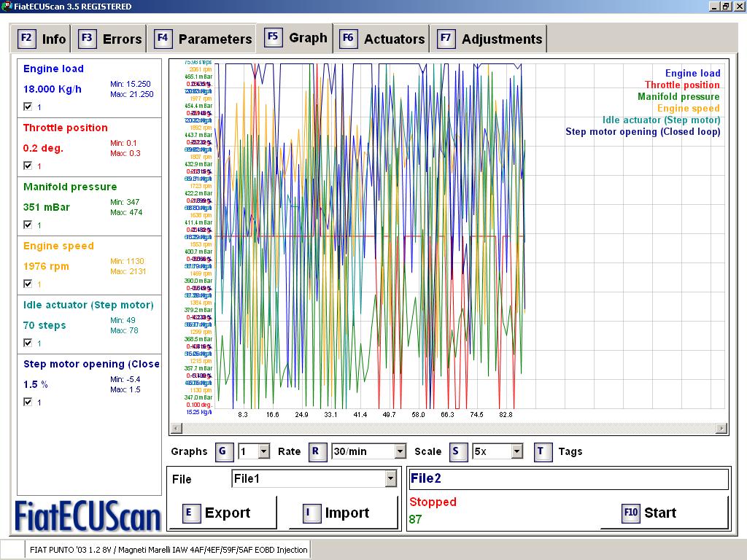Click the Import button

(344, 513)
